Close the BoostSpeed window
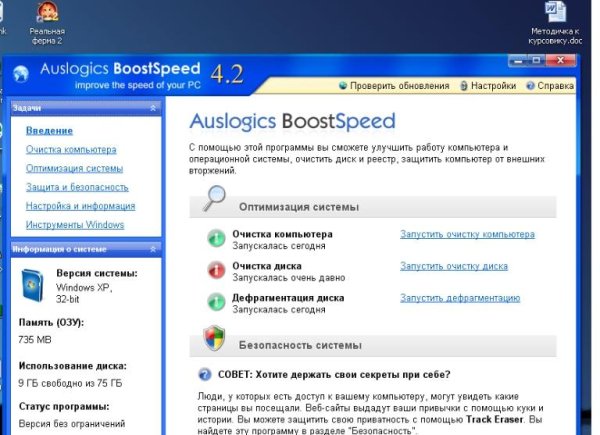The height and width of the screenshot is (435, 600). click(x=561, y=60)
